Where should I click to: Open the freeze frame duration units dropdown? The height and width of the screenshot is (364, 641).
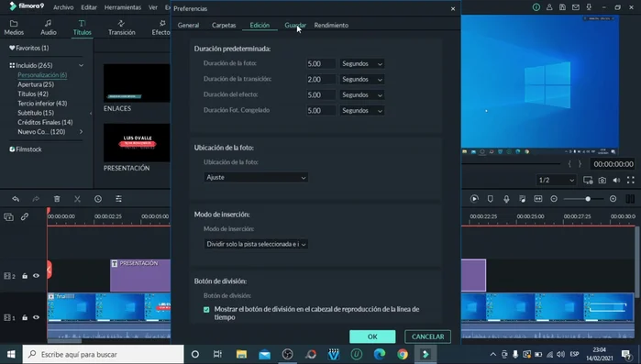(362, 110)
